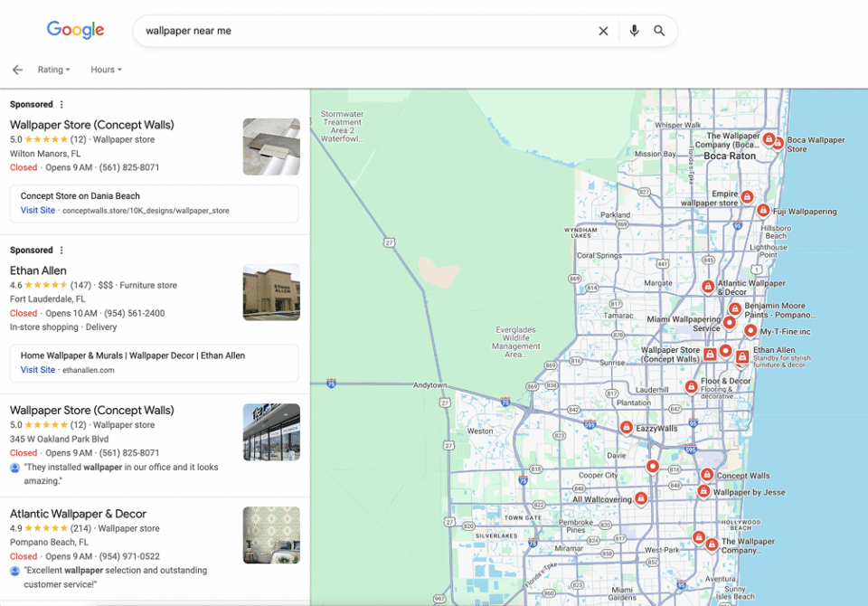This screenshot has width=868, height=606.
Task: Open the Visit Site link for ethanallen.com
Action: pos(38,370)
